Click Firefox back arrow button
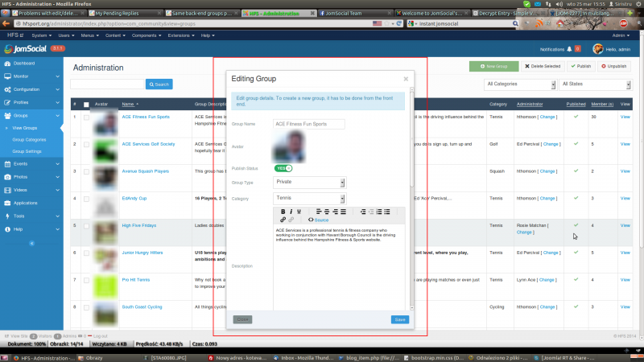644x362 pixels. 6,23
